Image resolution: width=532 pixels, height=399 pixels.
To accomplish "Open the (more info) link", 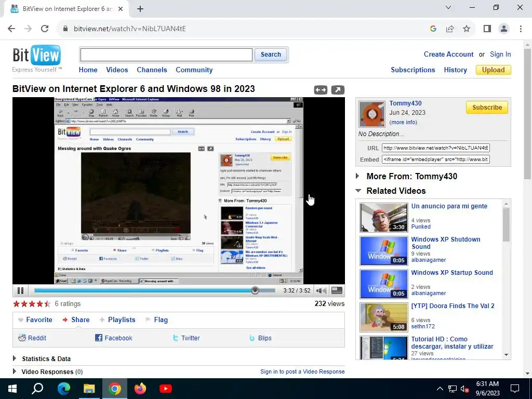I will (403, 122).
